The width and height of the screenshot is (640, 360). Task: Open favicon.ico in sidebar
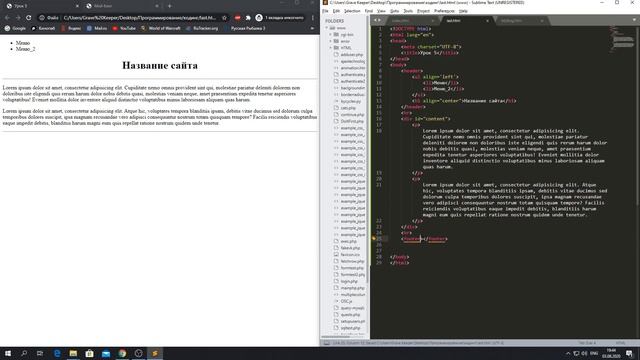pyautogui.click(x=350, y=255)
